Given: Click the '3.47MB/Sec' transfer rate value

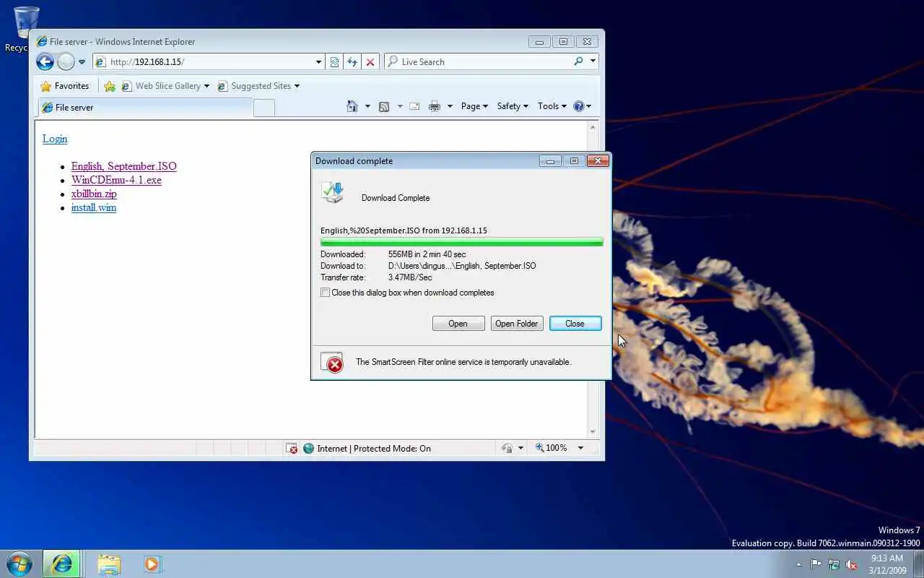Looking at the screenshot, I should point(410,277).
